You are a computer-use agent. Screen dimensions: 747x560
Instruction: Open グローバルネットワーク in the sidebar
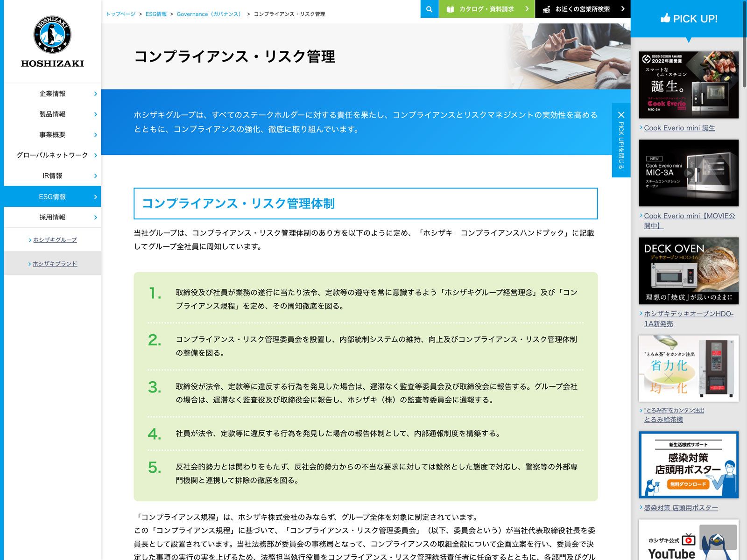pyautogui.click(x=52, y=155)
